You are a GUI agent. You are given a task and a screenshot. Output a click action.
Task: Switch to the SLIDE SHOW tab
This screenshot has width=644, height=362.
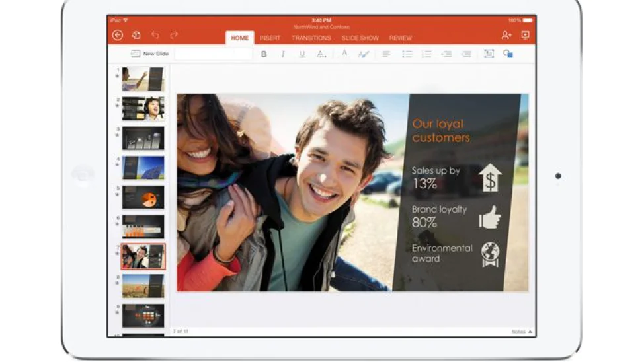pyautogui.click(x=360, y=38)
